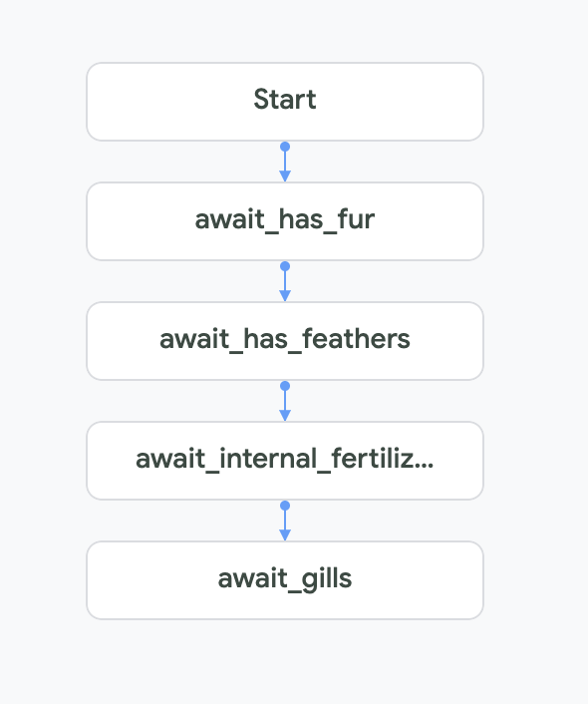Click the arrowhead pointing into await_gills
588x704 pixels.
point(285,534)
